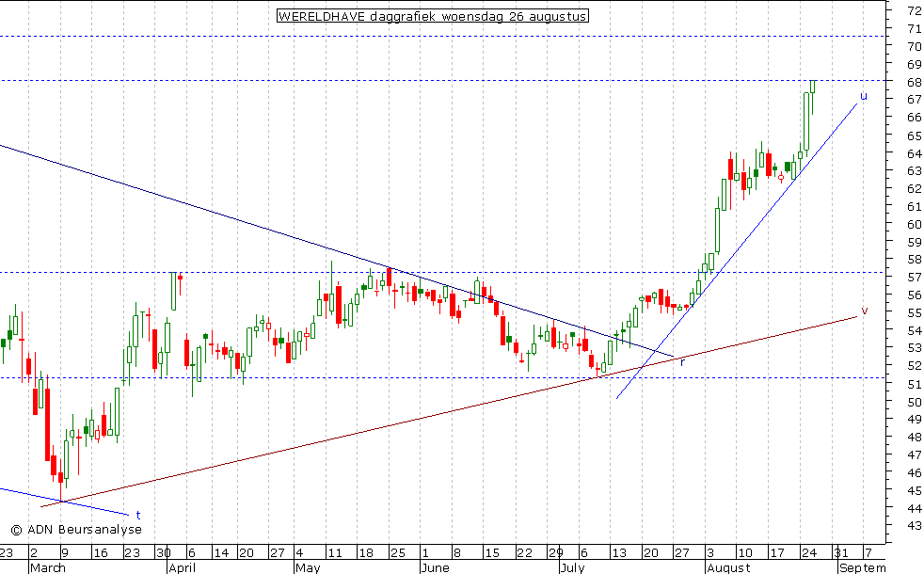Click the July month label
Image resolution: width=924 pixels, height=574 pixels.
[x=573, y=567]
